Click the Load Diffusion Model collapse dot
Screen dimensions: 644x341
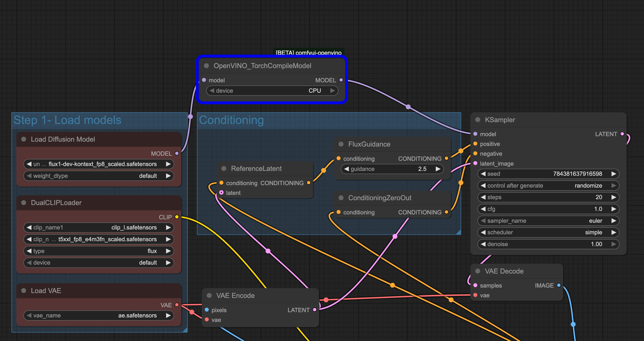[24, 139]
